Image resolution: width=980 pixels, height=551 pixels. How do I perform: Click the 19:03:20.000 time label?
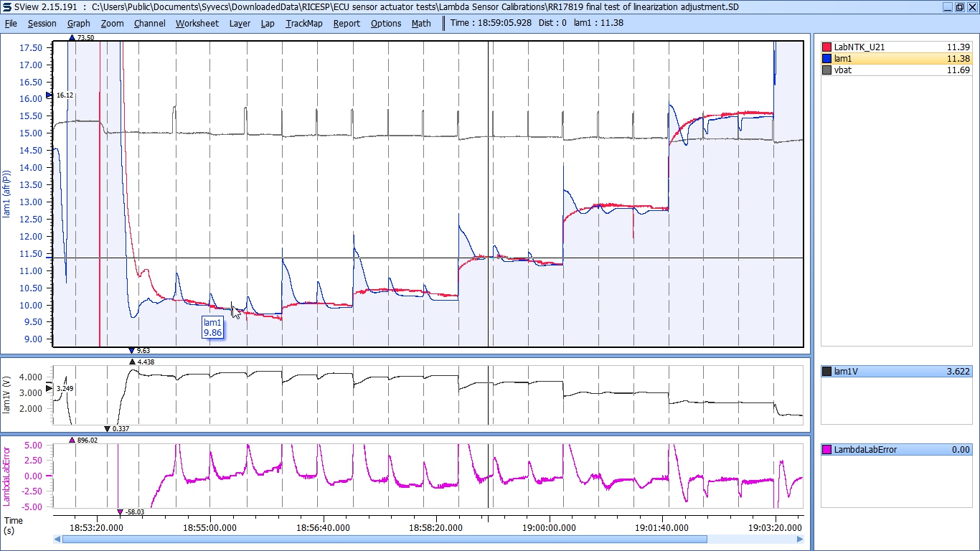coord(775,527)
